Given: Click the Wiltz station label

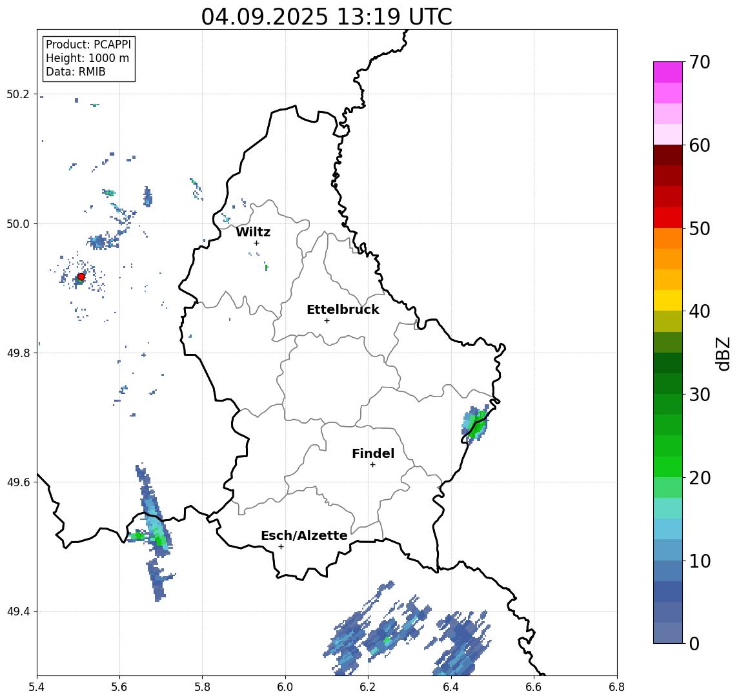Looking at the screenshot, I should coord(253,232).
